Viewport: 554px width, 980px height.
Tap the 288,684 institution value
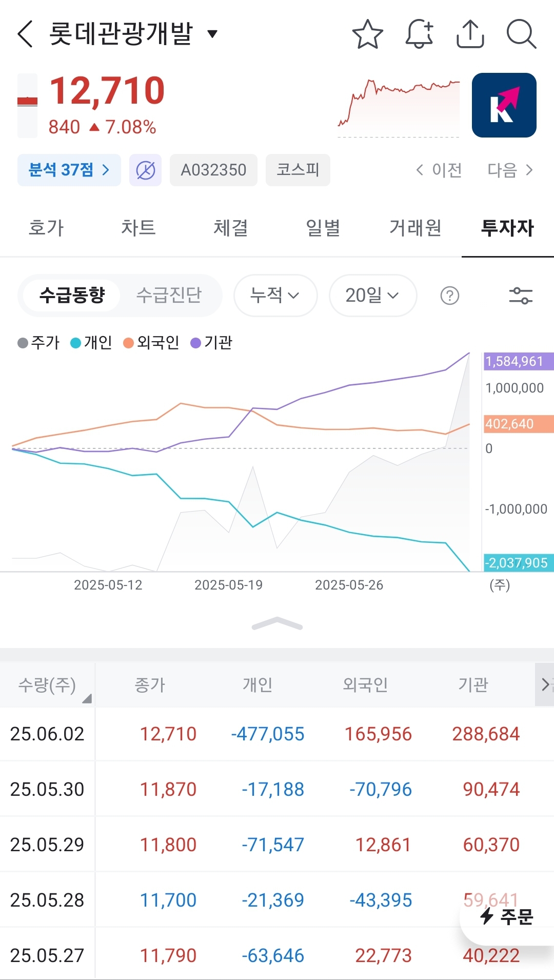tap(486, 734)
